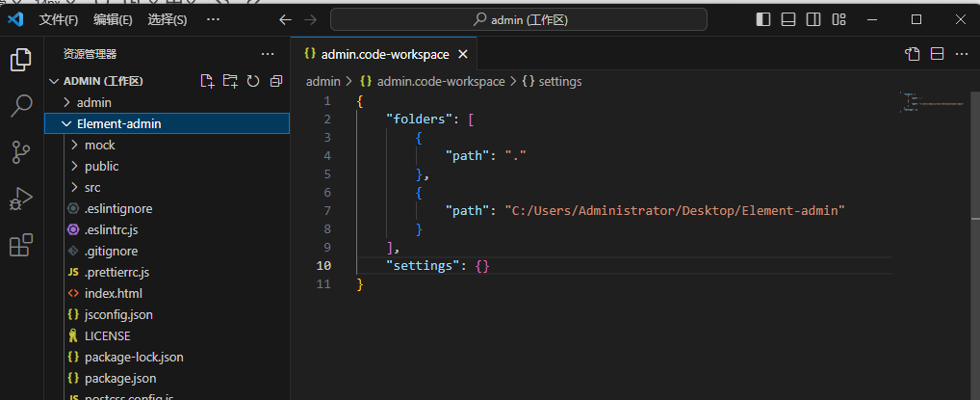The height and width of the screenshot is (400, 980).
Task: Open the Source Control view
Action: (21, 152)
